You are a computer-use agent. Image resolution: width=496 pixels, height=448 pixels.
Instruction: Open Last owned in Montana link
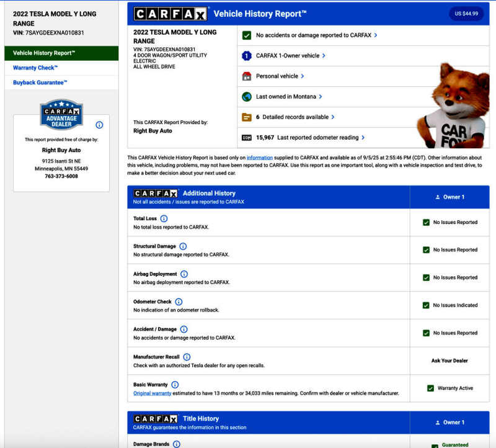286,97
